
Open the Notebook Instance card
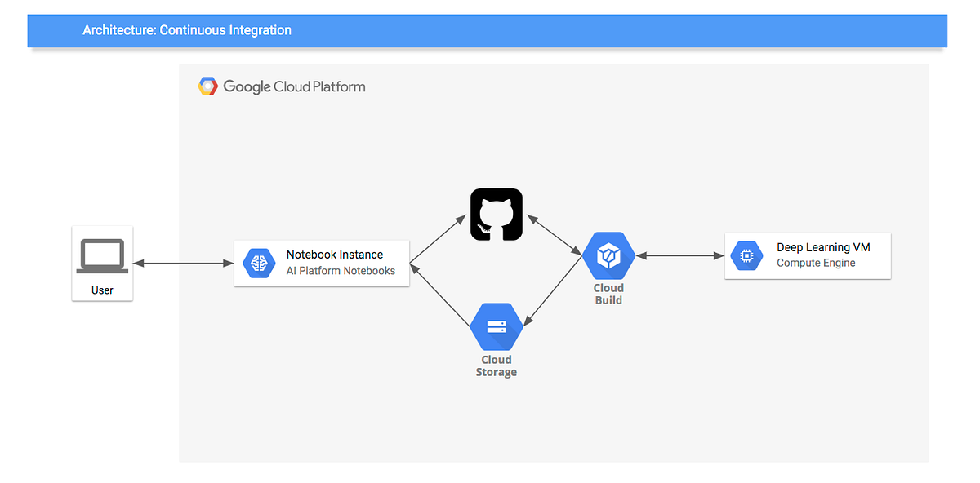coord(321,263)
